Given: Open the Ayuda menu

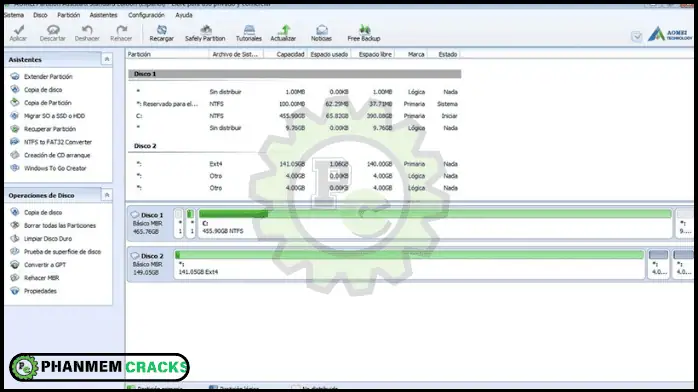Looking at the screenshot, I should (x=184, y=15).
